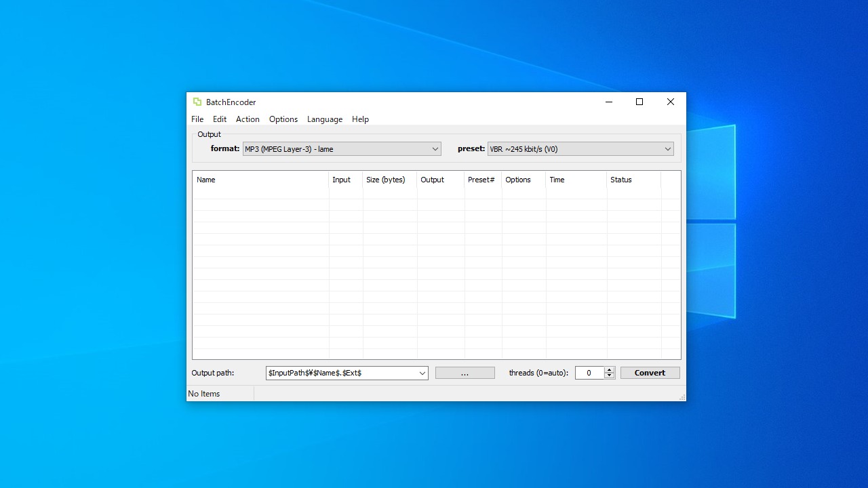The width and height of the screenshot is (868, 488).
Task: Click the "threads (0=auto):" label
Action: [x=538, y=373]
